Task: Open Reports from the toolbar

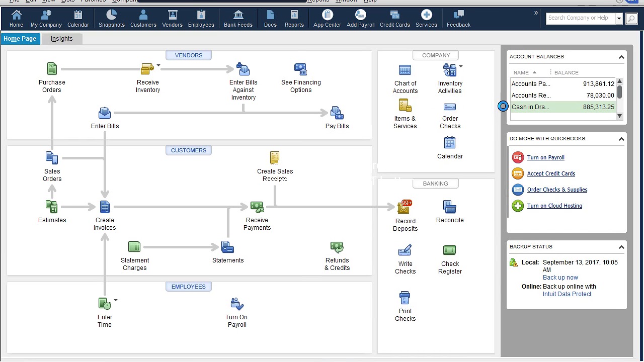Action: coord(294,18)
